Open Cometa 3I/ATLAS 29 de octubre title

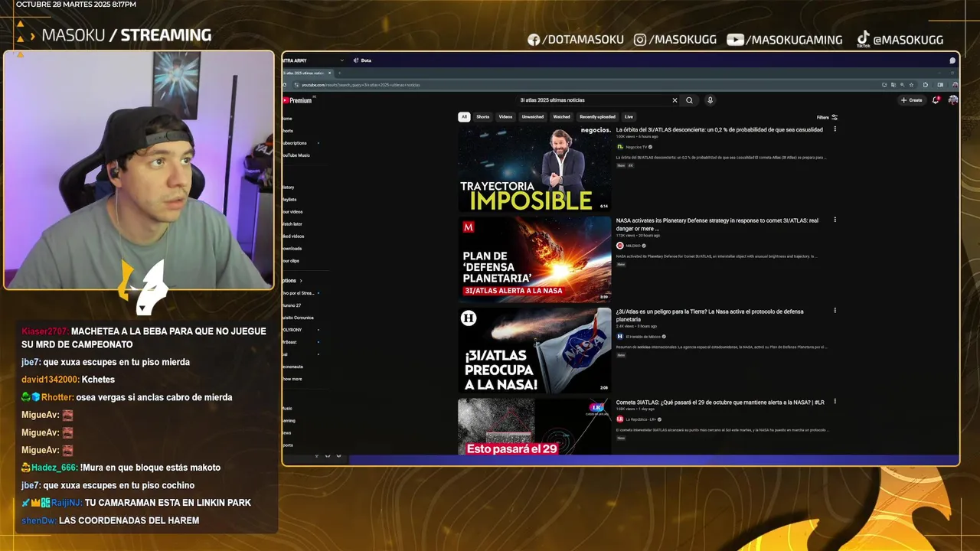[x=720, y=403]
